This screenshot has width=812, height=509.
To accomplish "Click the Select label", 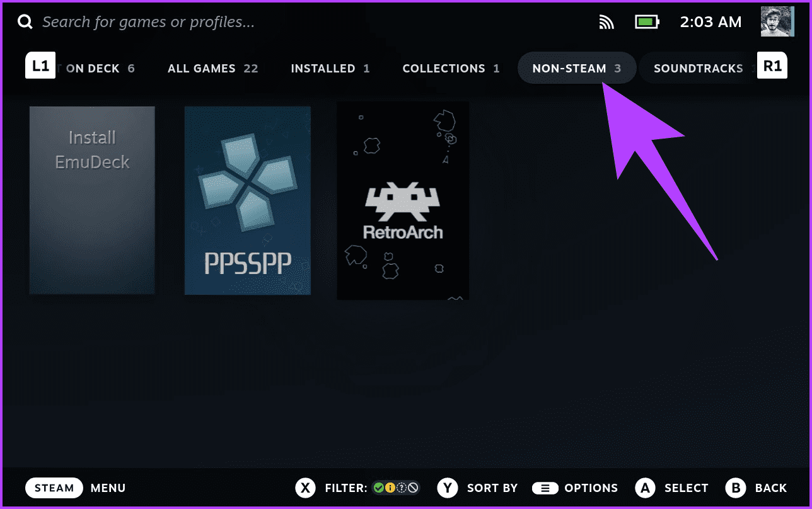I will click(x=687, y=488).
